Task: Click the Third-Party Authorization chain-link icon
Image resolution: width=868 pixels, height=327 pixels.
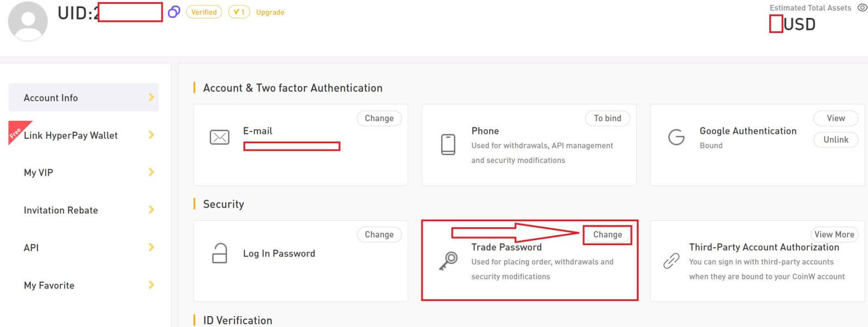Action: pyautogui.click(x=671, y=261)
